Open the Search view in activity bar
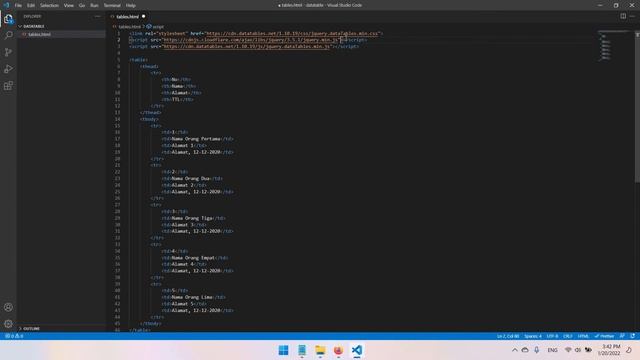The height and width of the screenshot is (360, 640). pyautogui.click(x=8, y=36)
